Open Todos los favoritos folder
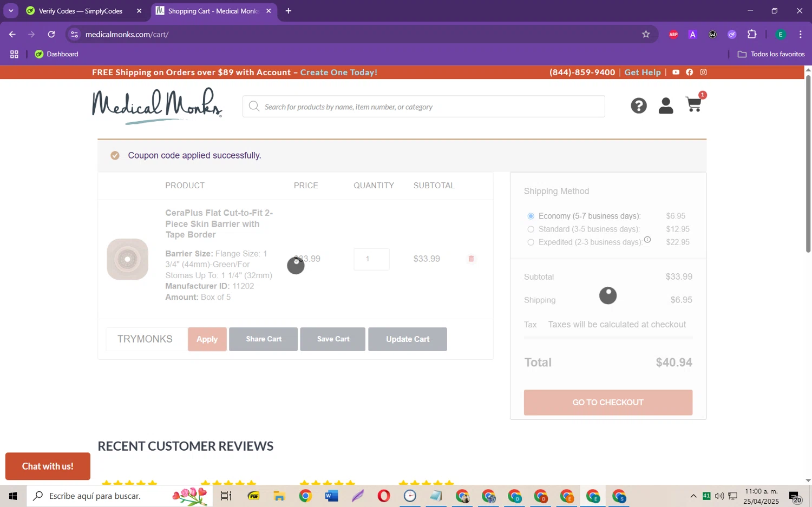Viewport: 812px width, 507px height. click(771, 54)
